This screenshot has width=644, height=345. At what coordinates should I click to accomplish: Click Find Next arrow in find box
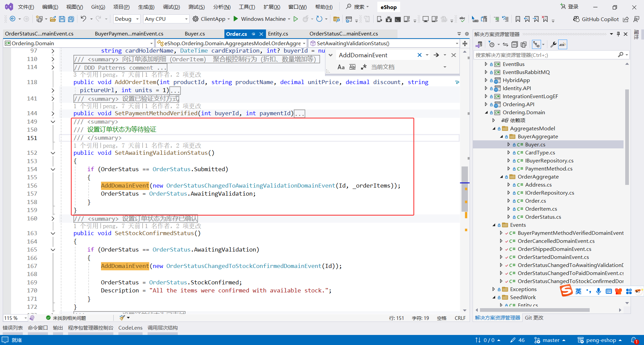436,55
